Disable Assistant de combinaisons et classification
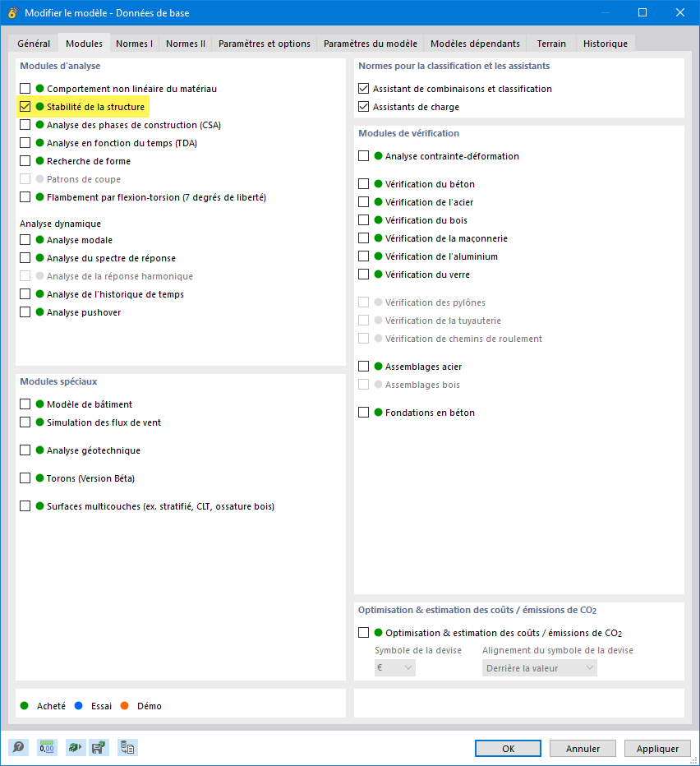Viewport: 700px width, 766px height. point(364,89)
